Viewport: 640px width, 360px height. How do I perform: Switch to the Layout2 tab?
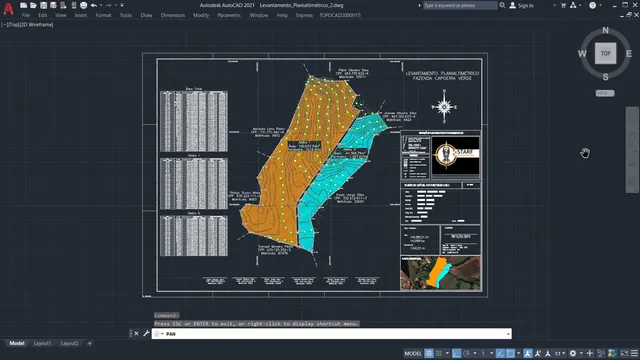[69, 343]
